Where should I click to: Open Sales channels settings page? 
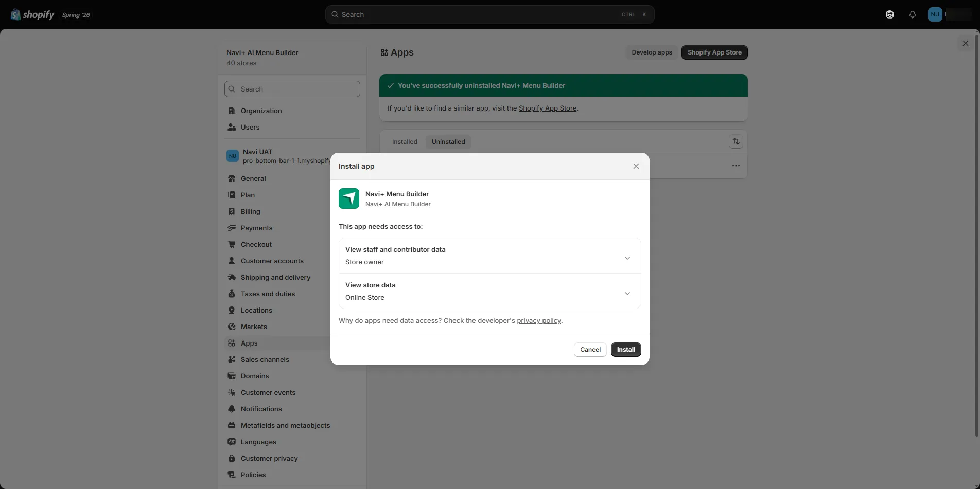point(265,359)
